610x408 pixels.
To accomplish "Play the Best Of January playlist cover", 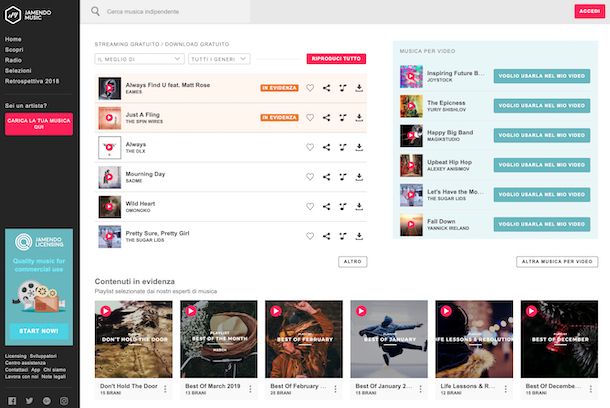I will 361,311.
